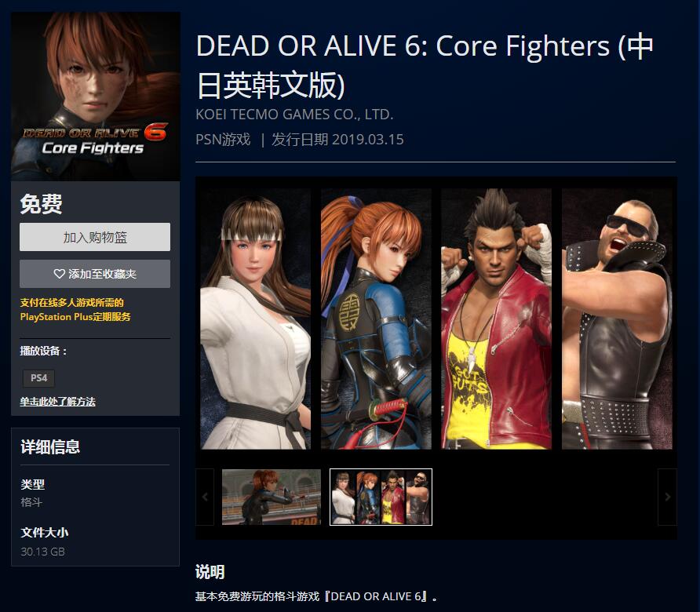Click the heart icon for favorites
Image resolution: width=700 pixels, height=612 pixels.
tap(60, 274)
